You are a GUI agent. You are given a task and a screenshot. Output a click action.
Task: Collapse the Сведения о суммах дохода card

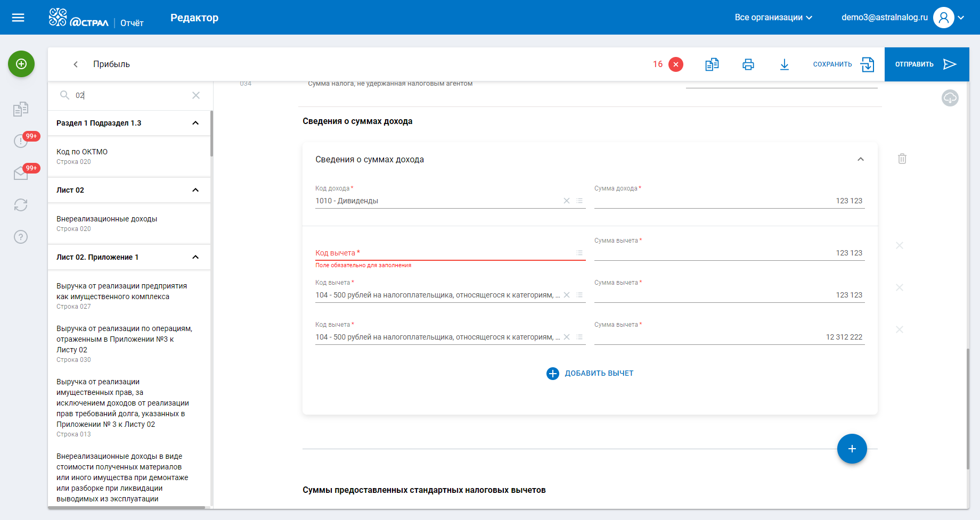[x=861, y=159]
